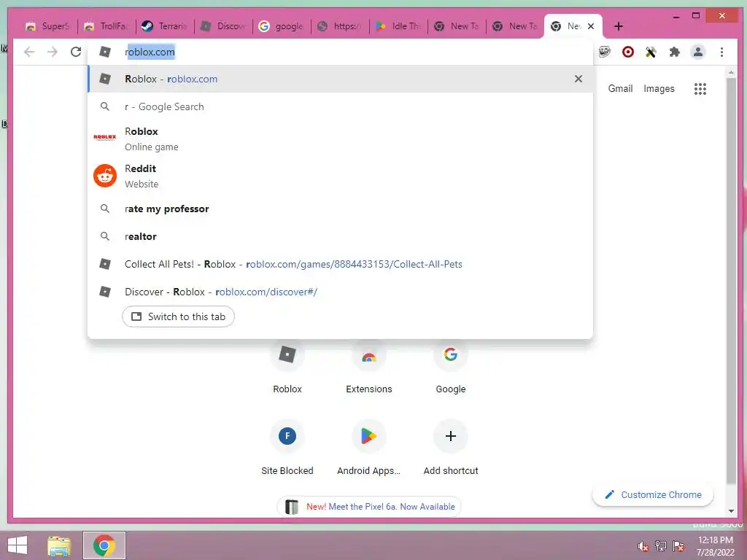Open the Windows Start menu
The width and height of the screenshot is (747, 560).
pyautogui.click(x=18, y=545)
